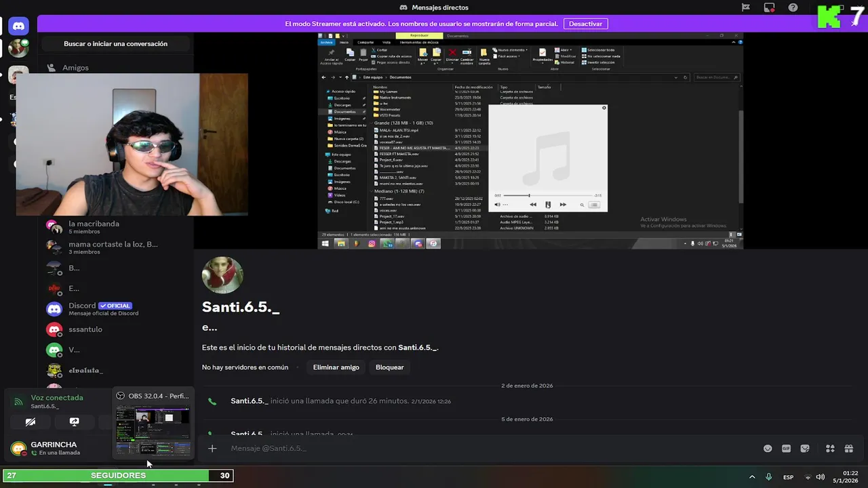The width and height of the screenshot is (868, 488).
Task: Click Desactivar in Streamer mode banner
Action: coord(585,24)
